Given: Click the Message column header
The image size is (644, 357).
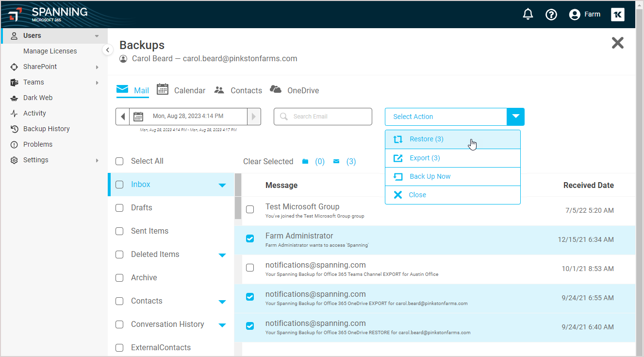Looking at the screenshot, I should click(281, 185).
